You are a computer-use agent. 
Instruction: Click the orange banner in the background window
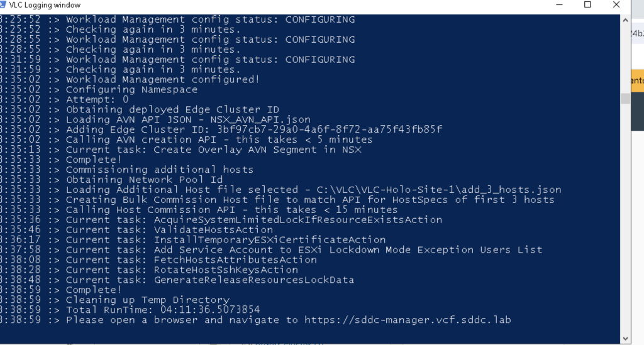636,80
